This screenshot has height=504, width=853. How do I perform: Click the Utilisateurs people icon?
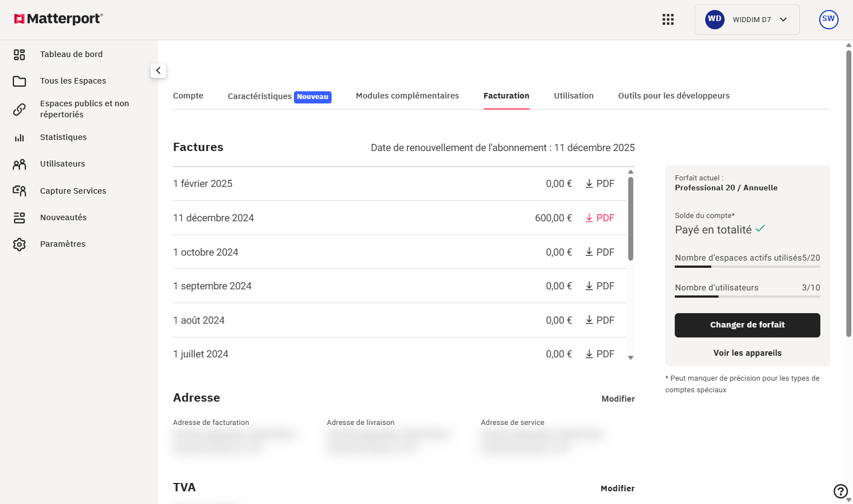[x=19, y=164]
